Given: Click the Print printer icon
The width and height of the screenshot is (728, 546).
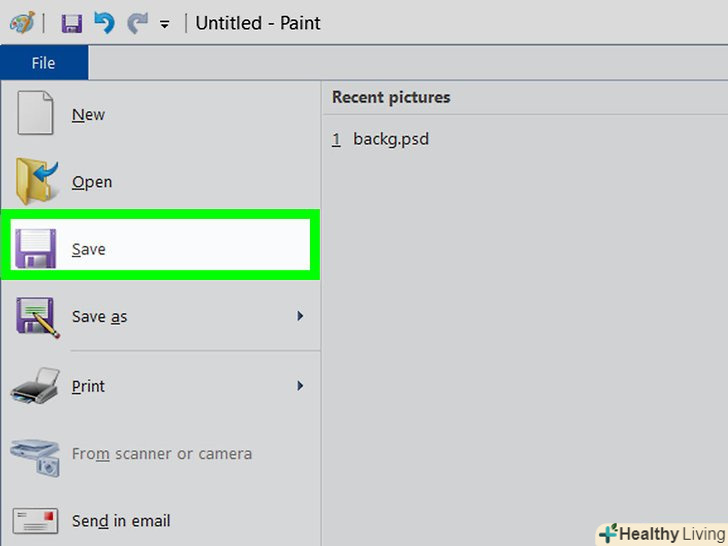Looking at the screenshot, I should (x=35, y=386).
